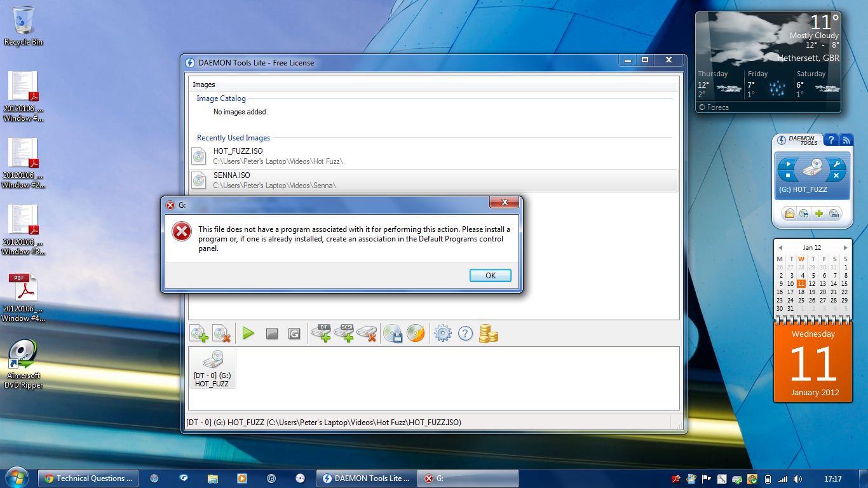Open the Make Disc Image tool
The image size is (868, 488).
click(x=393, y=334)
